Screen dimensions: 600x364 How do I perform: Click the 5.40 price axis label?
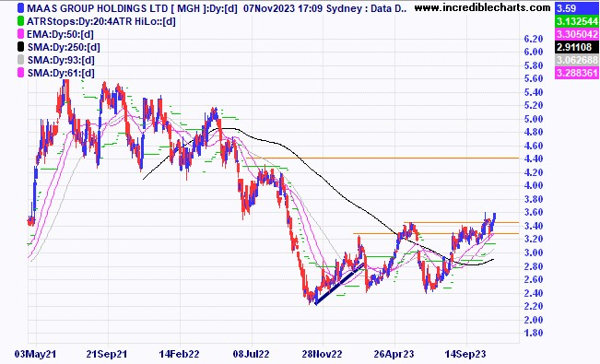(x=534, y=92)
